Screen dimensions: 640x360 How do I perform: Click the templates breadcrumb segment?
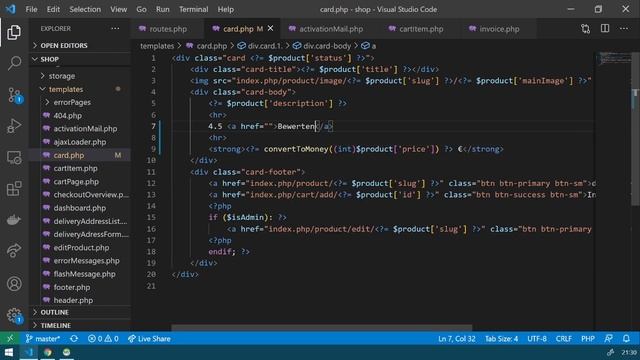click(x=157, y=46)
